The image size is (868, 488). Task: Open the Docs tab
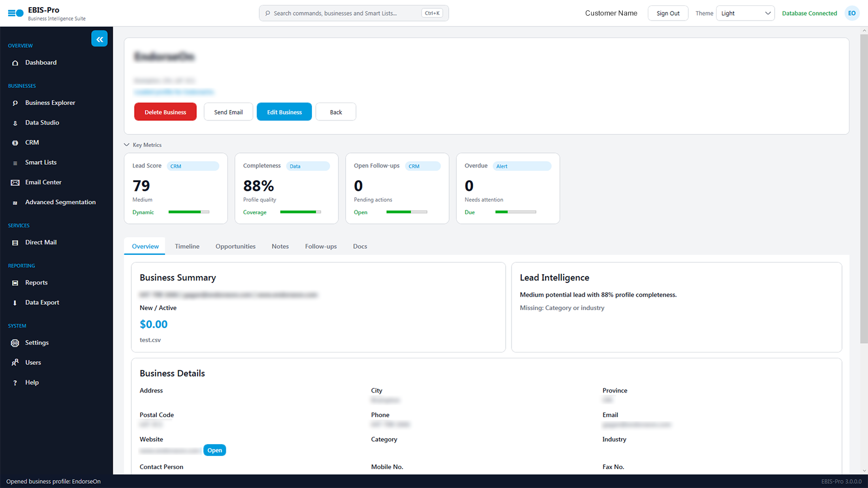pos(360,246)
